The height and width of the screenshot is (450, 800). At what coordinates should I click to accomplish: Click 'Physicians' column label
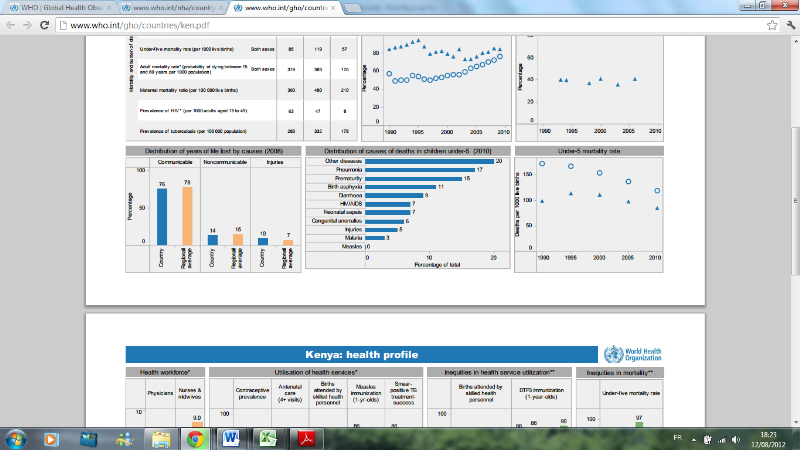160,393
